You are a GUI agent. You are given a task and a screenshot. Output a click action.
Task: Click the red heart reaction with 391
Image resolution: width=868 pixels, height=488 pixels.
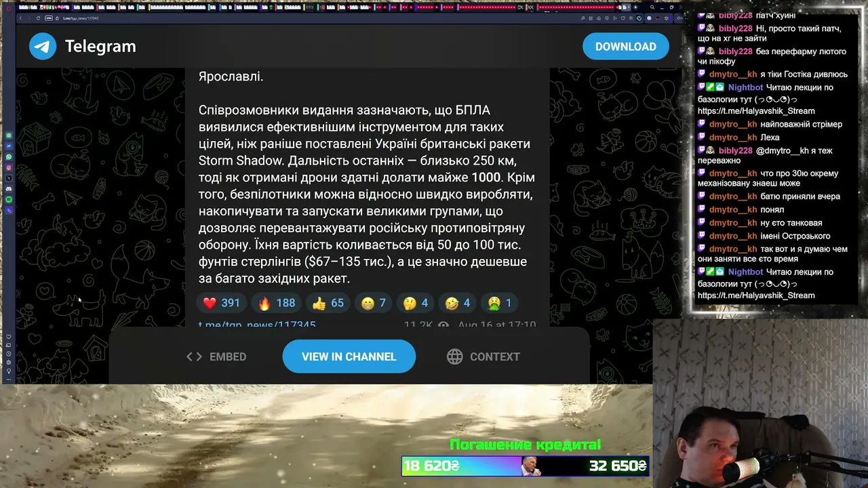pos(221,303)
